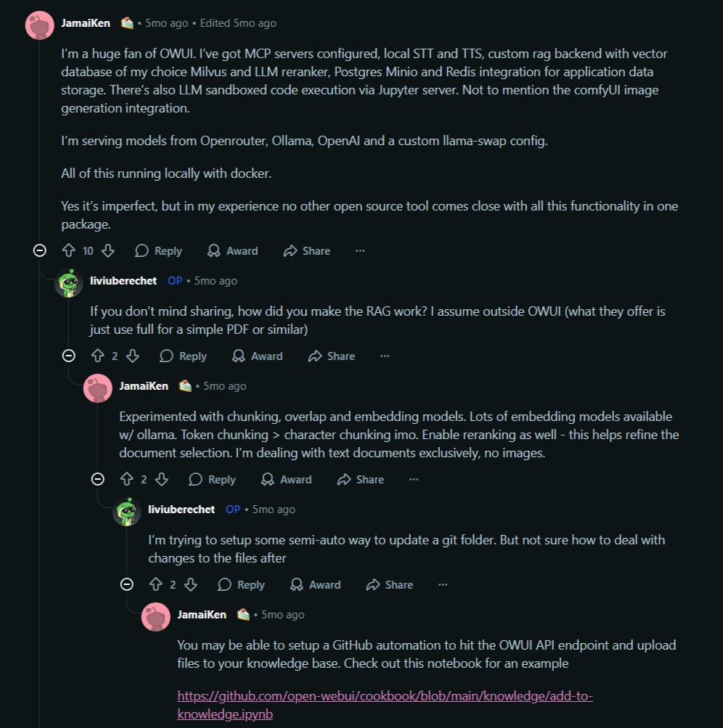This screenshot has height=728, width=723.
Task: Share liviuberechet's comment about making RAG work
Action: (332, 356)
